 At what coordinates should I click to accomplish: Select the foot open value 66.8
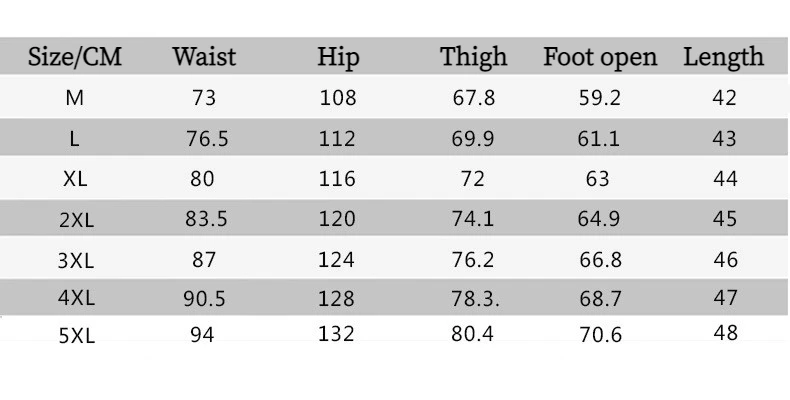601,259
